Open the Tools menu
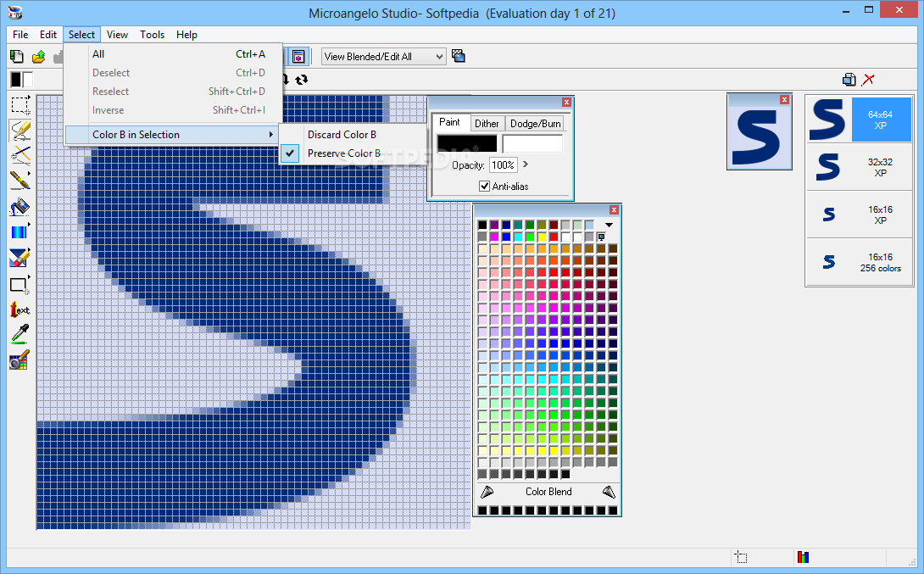 pyautogui.click(x=152, y=35)
